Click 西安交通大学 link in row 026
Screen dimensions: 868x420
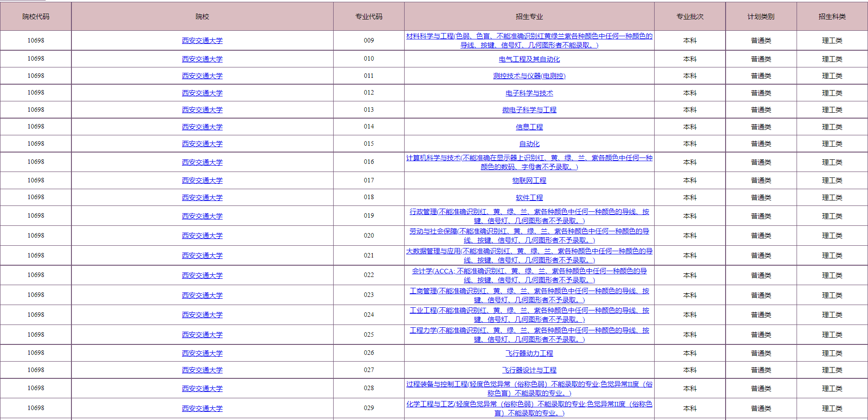click(x=202, y=353)
